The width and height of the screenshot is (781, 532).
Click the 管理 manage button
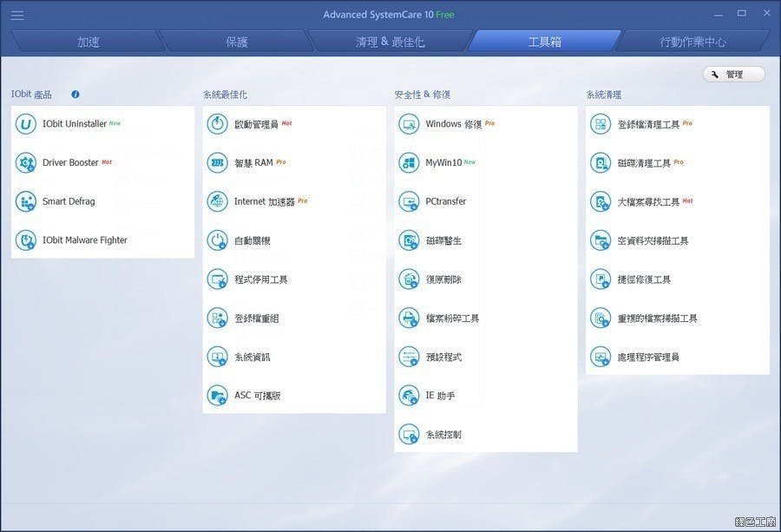click(x=733, y=75)
